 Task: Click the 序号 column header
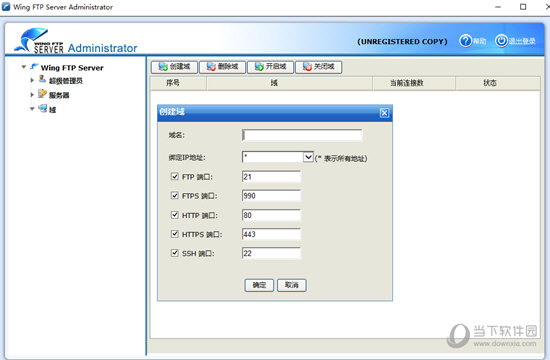tap(179, 83)
